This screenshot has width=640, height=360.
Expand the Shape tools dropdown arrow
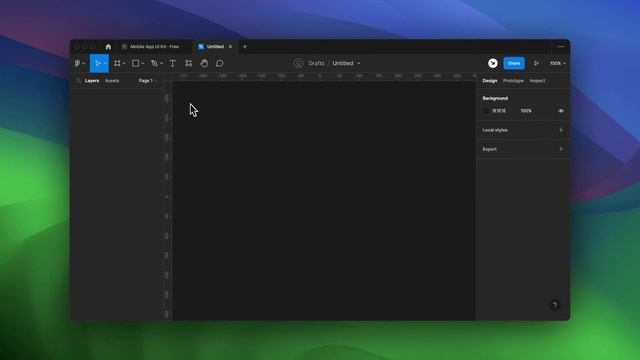tap(142, 64)
